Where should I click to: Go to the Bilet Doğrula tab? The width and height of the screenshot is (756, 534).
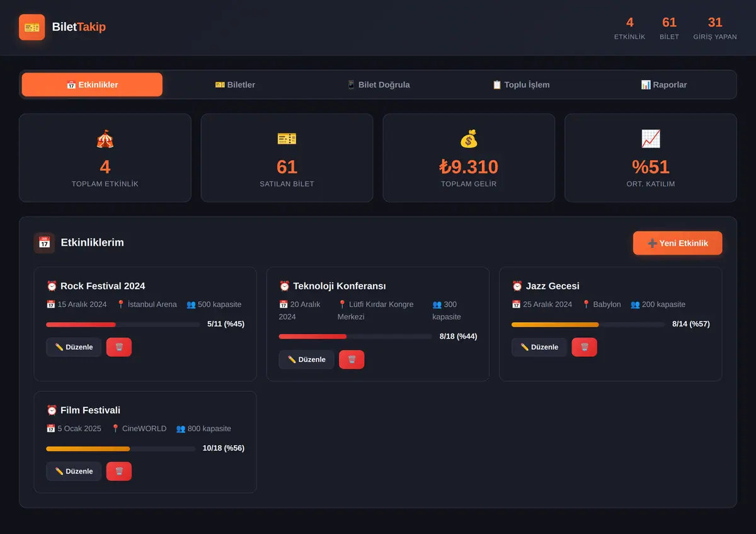click(378, 84)
